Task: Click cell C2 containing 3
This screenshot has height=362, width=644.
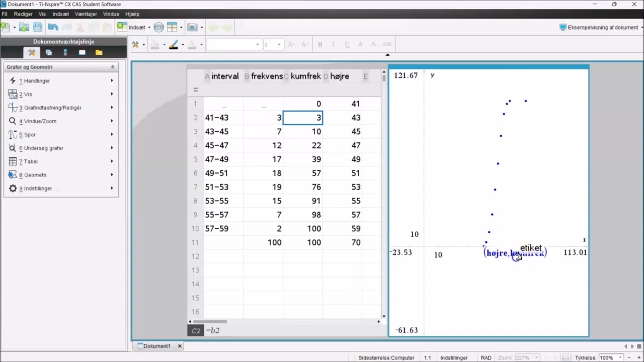Action: coord(303,118)
